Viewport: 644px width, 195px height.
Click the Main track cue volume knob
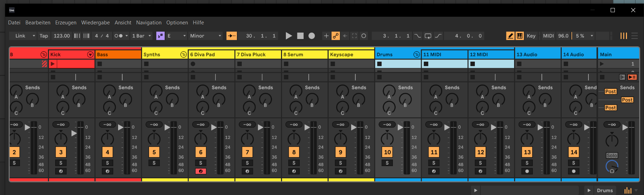click(612, 166)
